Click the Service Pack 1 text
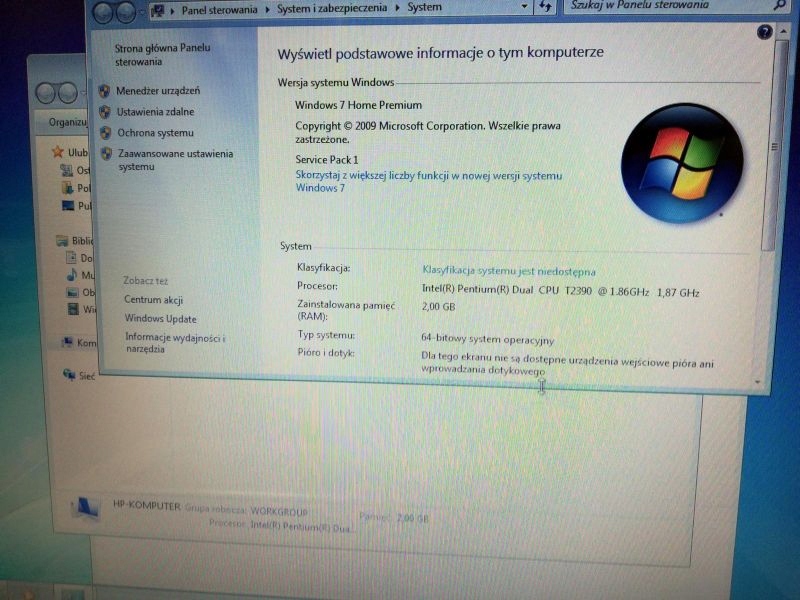Viewport: 800px width, 600px height. (327, 159)
